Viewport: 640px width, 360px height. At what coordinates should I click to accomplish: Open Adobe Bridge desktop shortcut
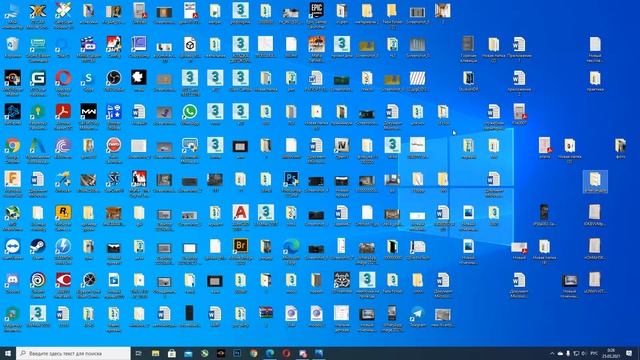click(x=240, y=247)
